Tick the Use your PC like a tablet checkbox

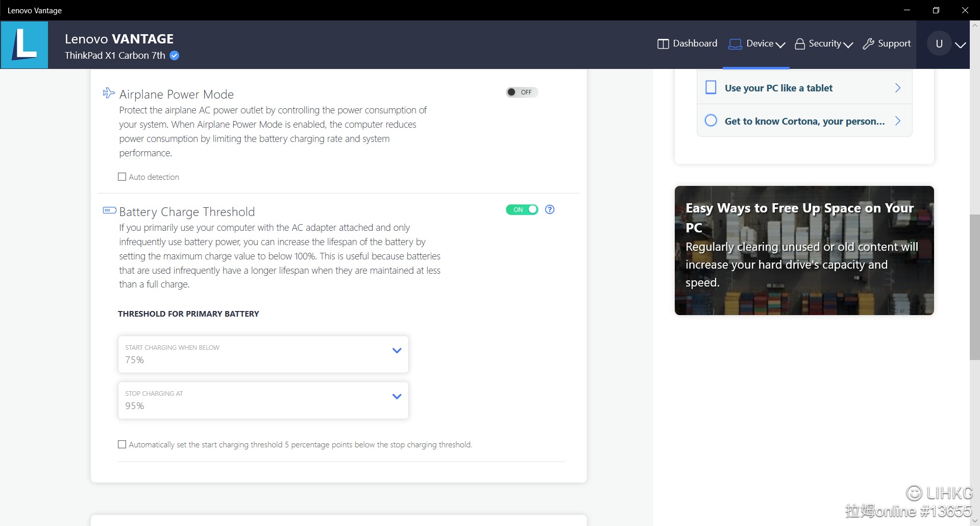pyautogui.click(x=710, y=87)
